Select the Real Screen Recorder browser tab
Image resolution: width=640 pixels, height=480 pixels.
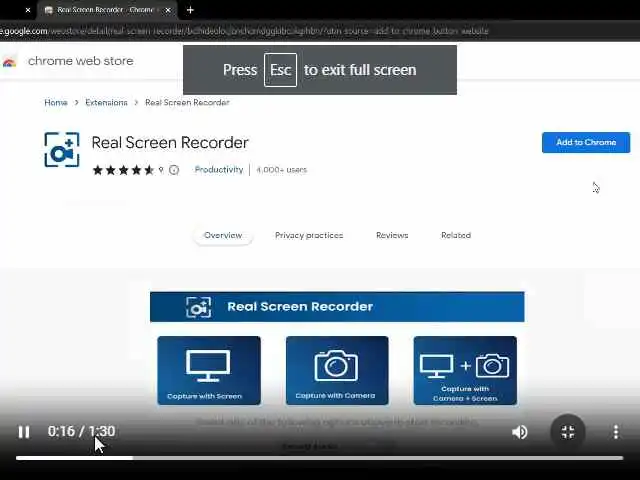(107, 10)
